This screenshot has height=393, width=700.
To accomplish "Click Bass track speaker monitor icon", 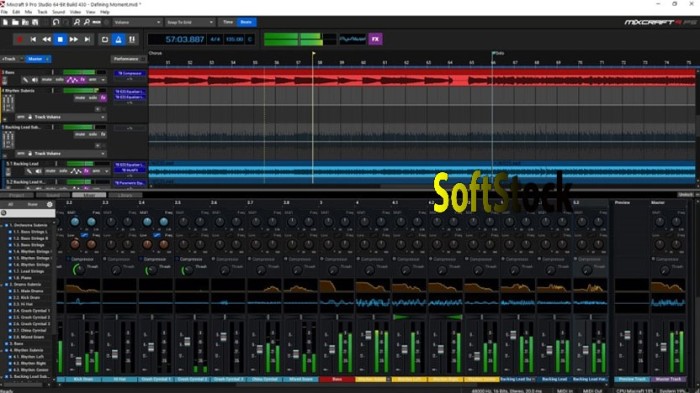I will tap(35, 79).
